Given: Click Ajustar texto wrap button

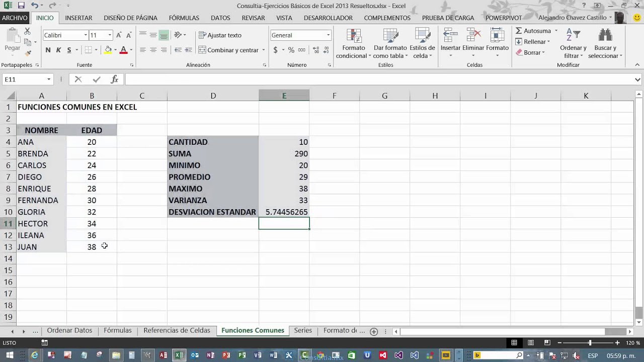Looking at the screenshot, I should (x=220, y=35).
